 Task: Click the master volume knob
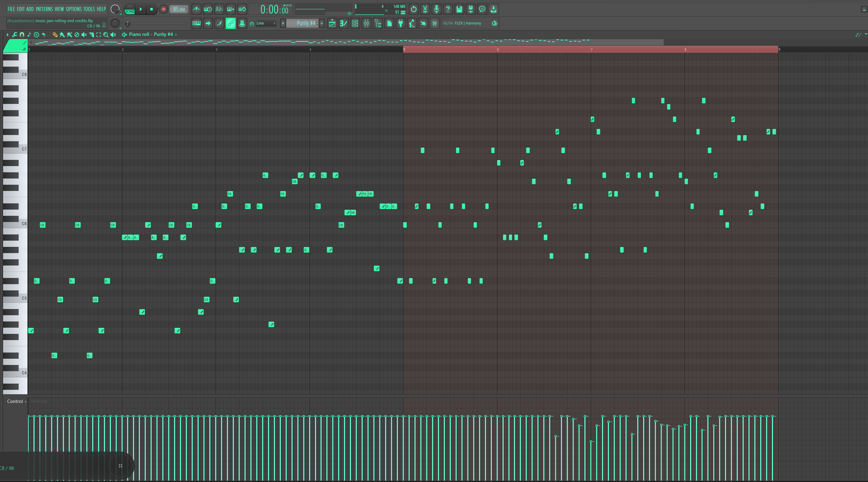(x=115, y=9)
